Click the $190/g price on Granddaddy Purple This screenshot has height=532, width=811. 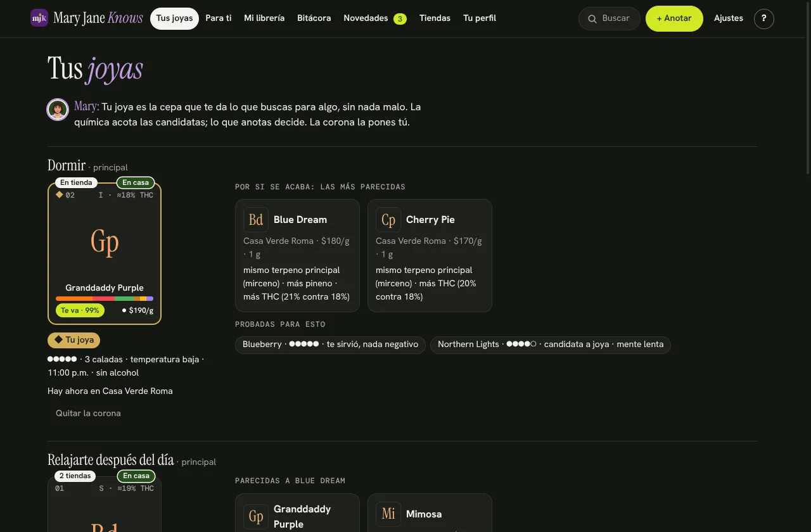[x=137, y=310]
